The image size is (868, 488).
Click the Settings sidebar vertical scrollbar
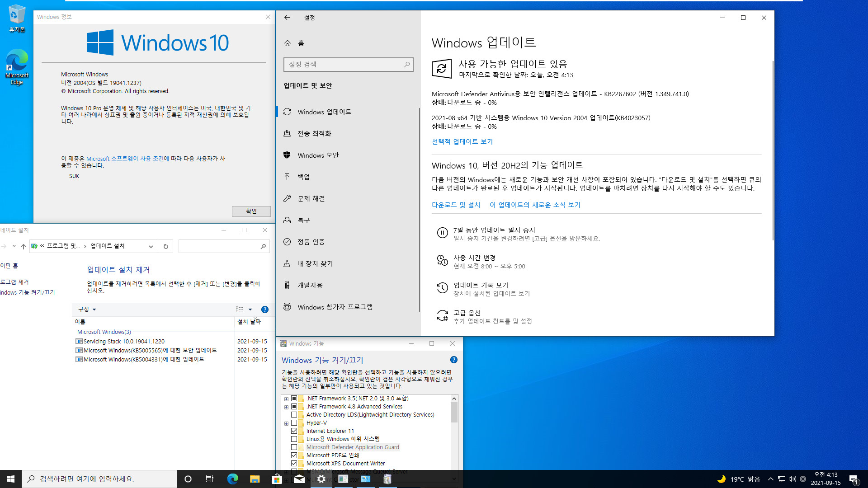coord(420,210)
